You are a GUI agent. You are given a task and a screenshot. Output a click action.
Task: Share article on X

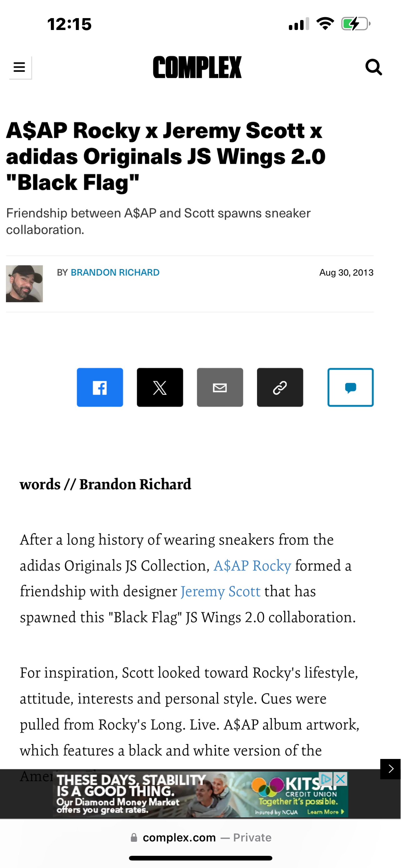(160, 387)
